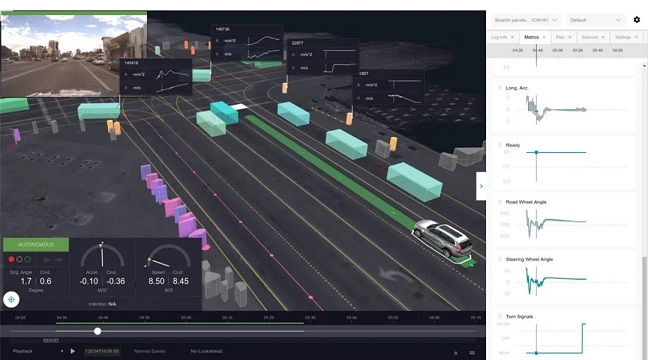
Task: Close the Log Info tab
Action: tap(512, 37)
